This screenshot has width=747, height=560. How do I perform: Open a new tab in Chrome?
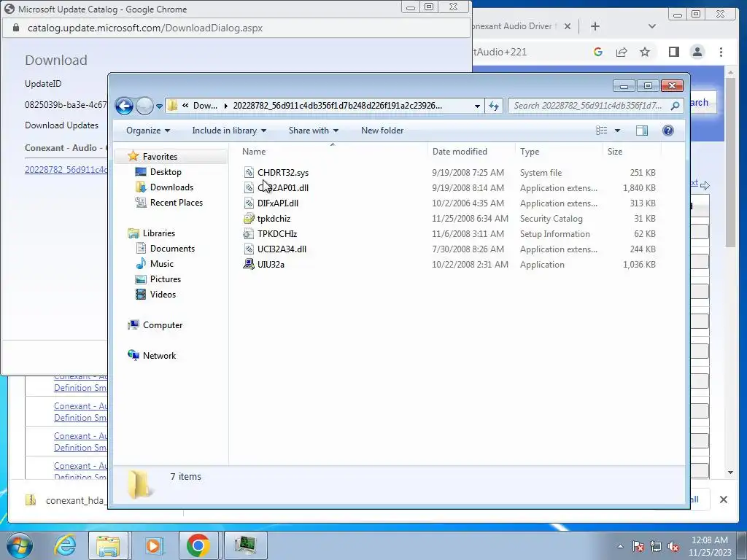click(595, 27)
